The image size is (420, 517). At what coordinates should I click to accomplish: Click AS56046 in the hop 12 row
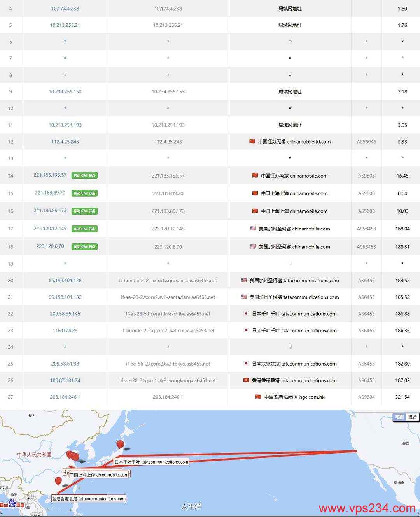tap(366, 142)
